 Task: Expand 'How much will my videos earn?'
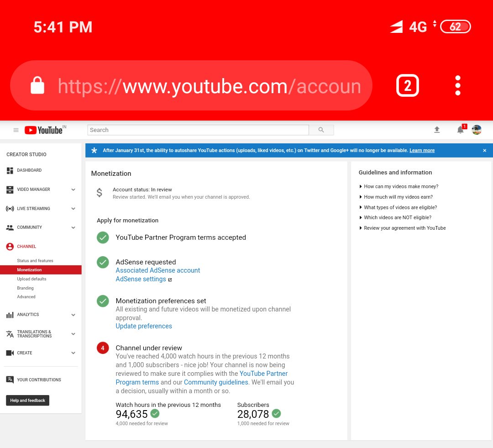396,197
